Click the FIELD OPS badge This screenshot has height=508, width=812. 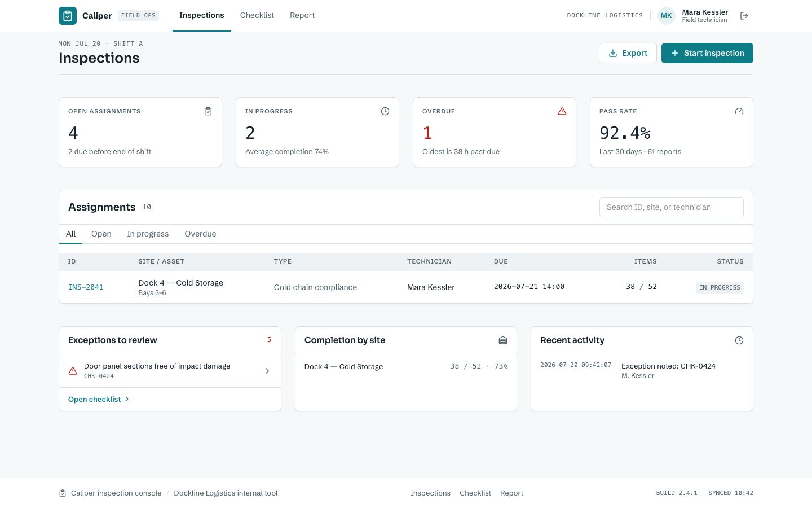pyautogui.click(x=138, y=16)
